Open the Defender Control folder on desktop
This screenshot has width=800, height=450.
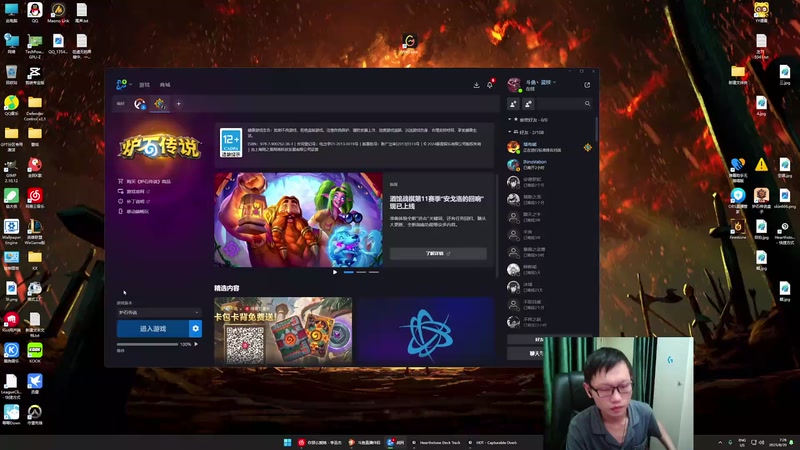(35, 108)
